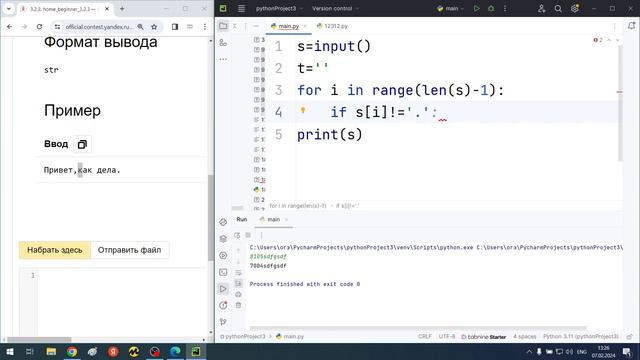Rerun the main script in Run panel

point(237,235)
